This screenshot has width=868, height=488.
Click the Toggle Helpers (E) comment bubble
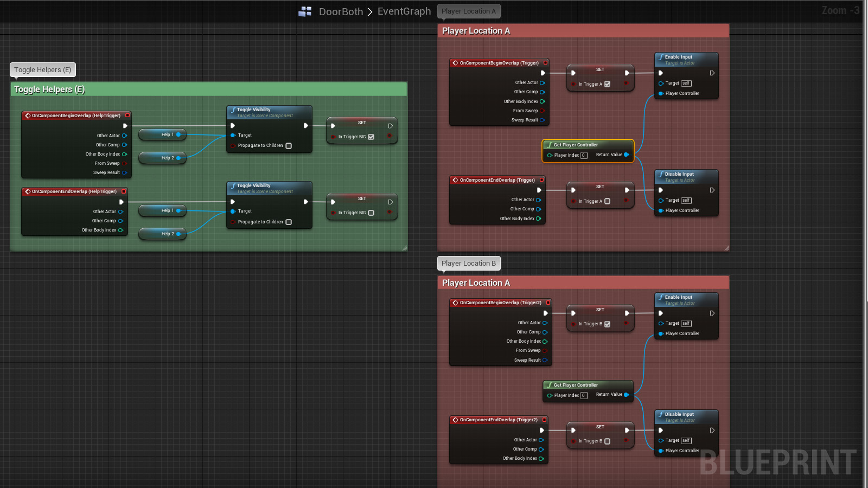point(43,69)
